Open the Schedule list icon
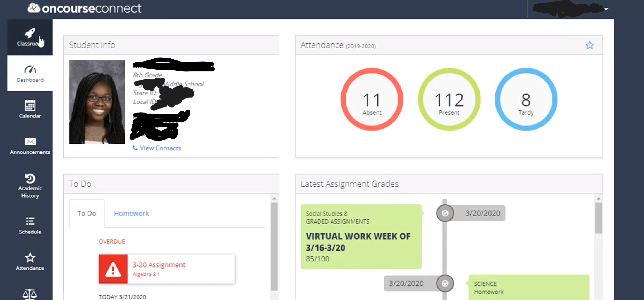Screen dimensions: 644x300 (x=30, y=221)
